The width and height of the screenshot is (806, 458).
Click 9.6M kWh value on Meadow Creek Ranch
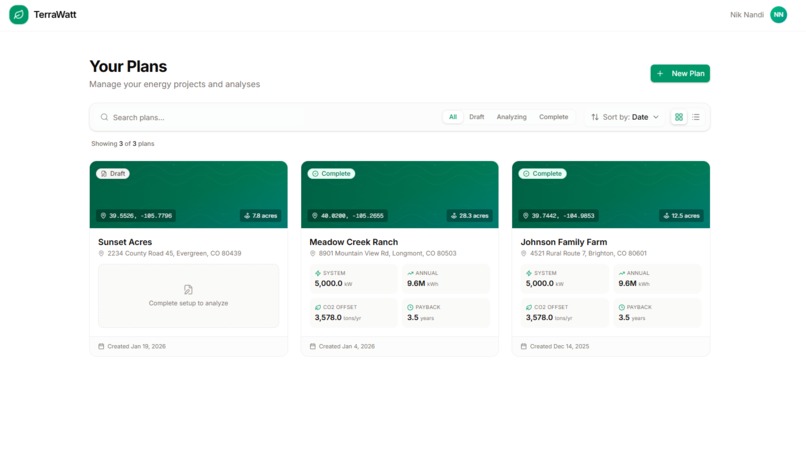point(423,284)
